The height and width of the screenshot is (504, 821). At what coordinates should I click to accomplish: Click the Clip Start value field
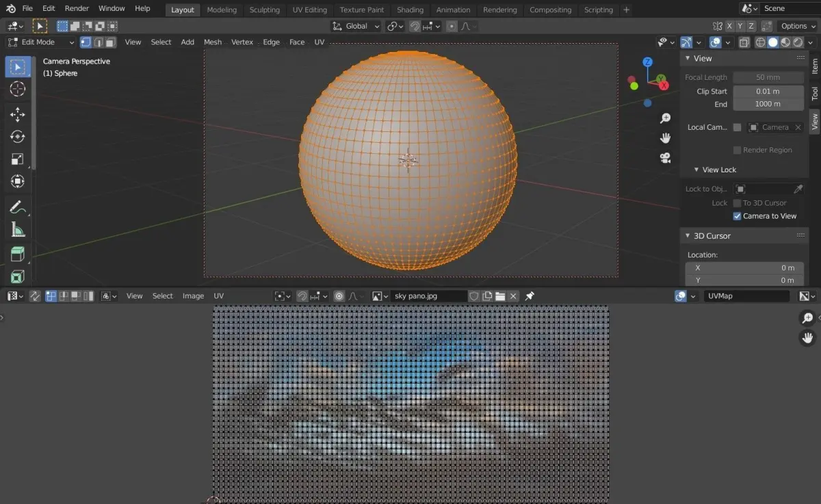point(768,92)
